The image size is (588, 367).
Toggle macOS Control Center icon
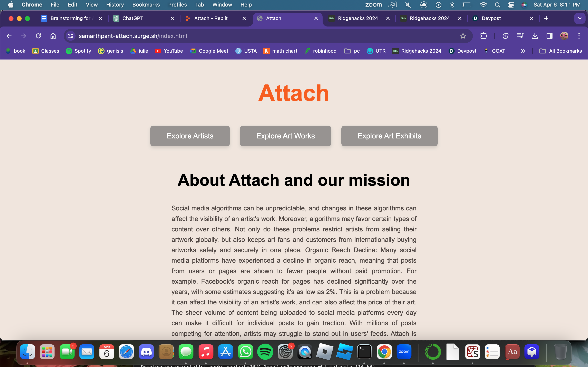click(x=511, y=5)
